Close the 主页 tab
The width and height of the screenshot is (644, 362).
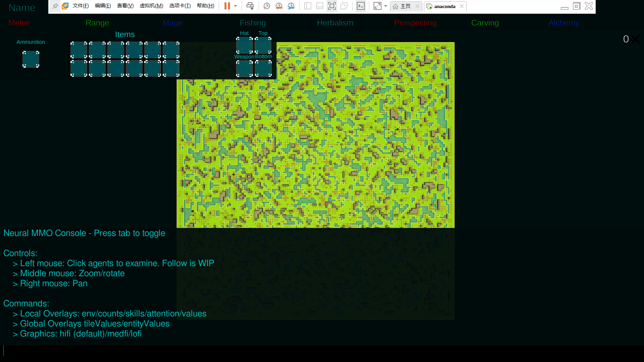click(x=417, y=6)
